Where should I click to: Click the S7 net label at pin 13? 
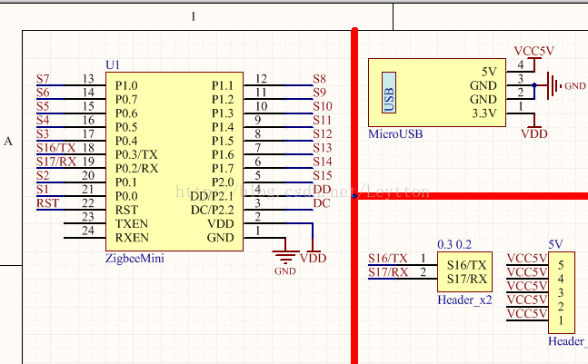pyautogui.click(x=43, y=79)
